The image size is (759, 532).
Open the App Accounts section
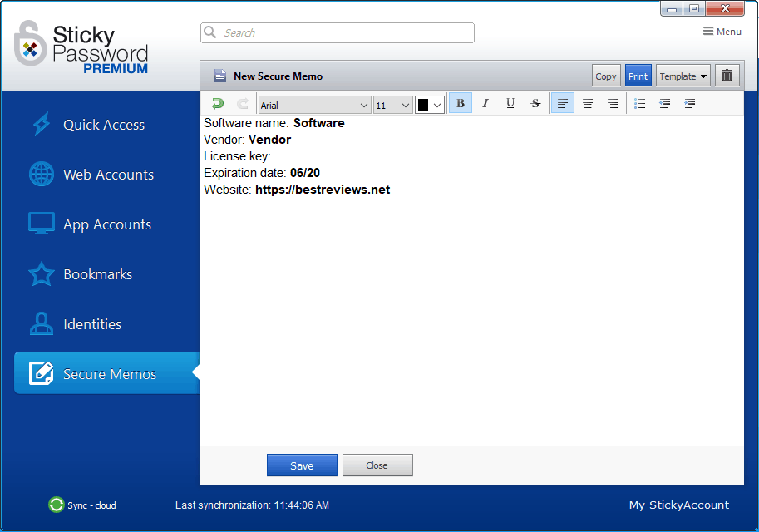pos(106,224)
